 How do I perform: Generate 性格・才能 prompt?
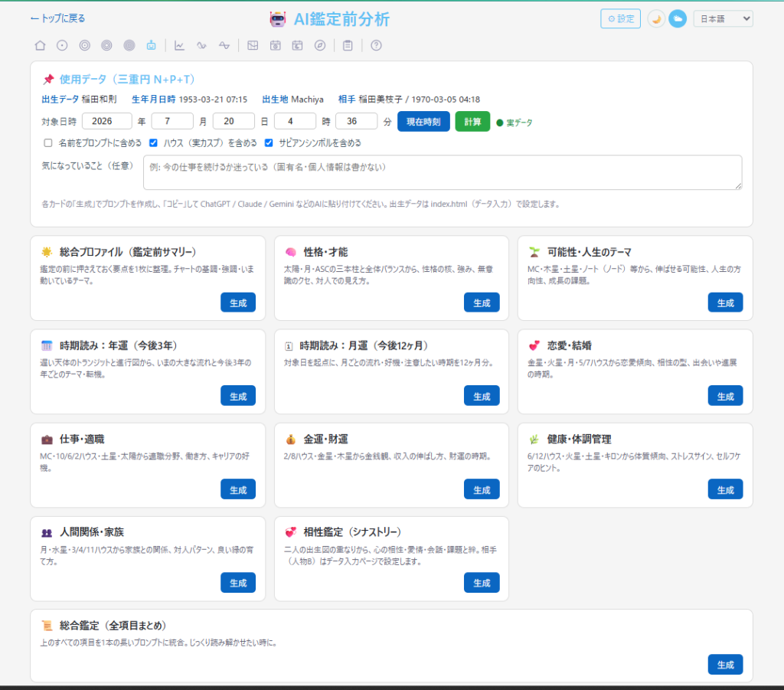482,302
